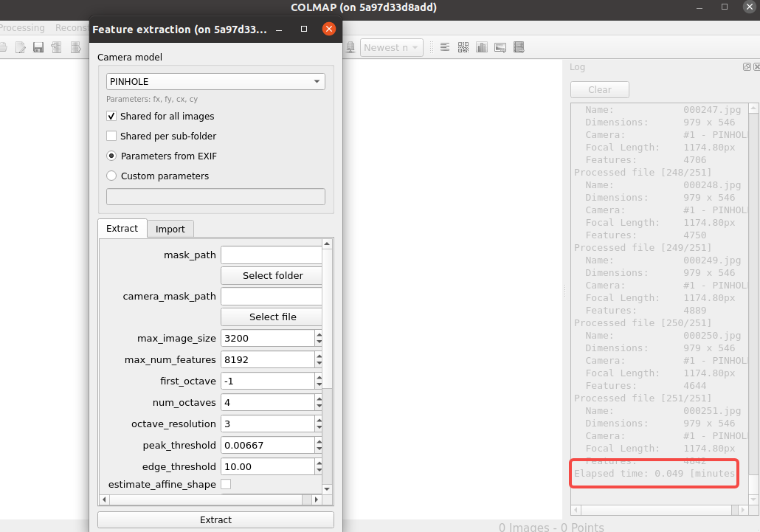Decrease octave_resolution with down arrow

tap(319, 427)
